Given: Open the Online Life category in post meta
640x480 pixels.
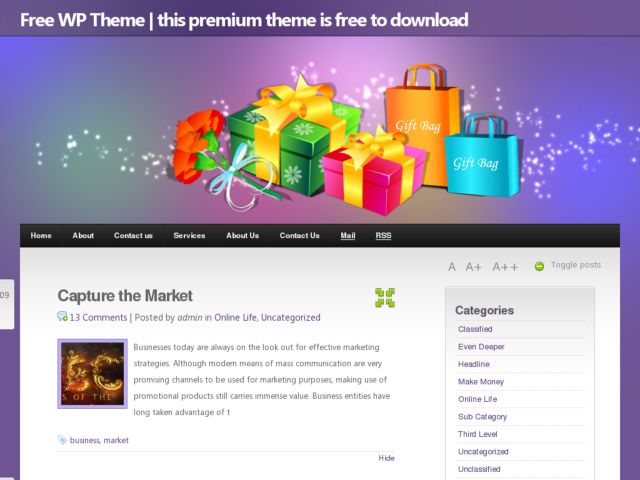Looking at the screenshot, I should pos(236,317).
